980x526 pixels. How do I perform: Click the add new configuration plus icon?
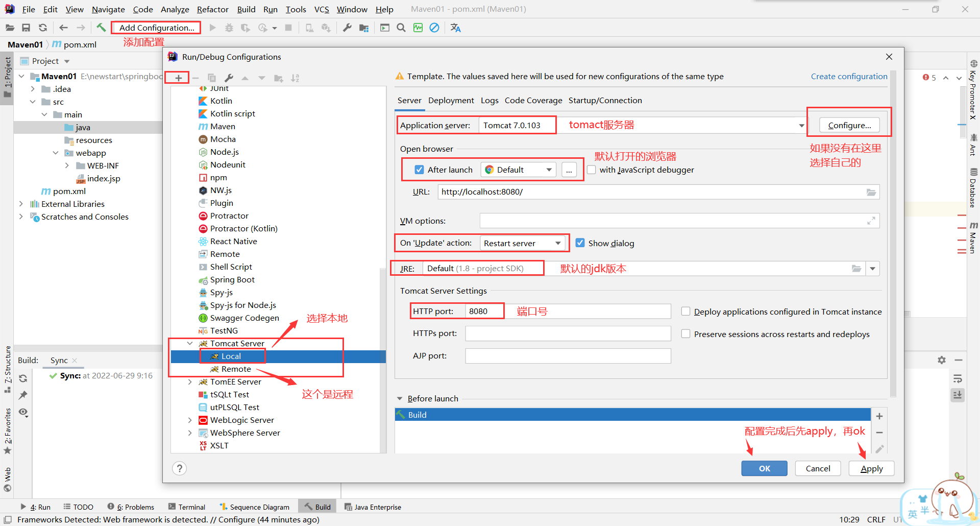click(x=178, y=78)
